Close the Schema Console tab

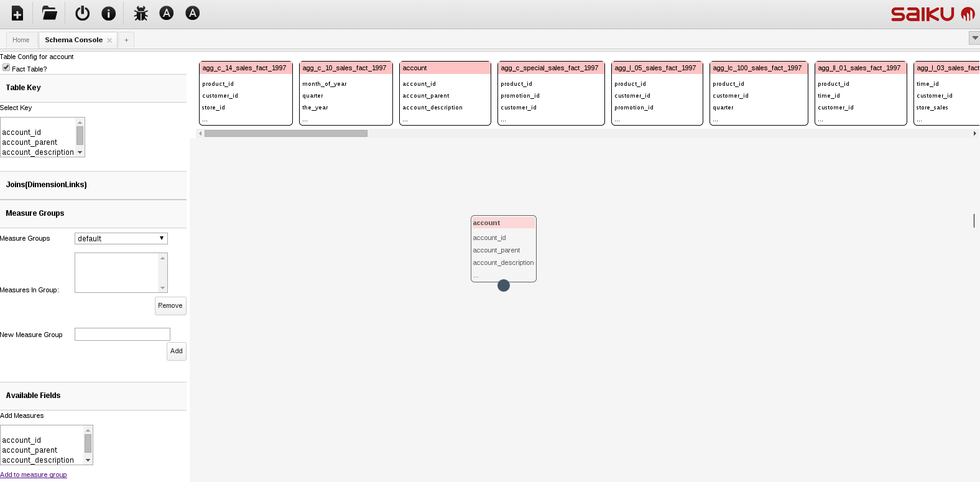109,40
